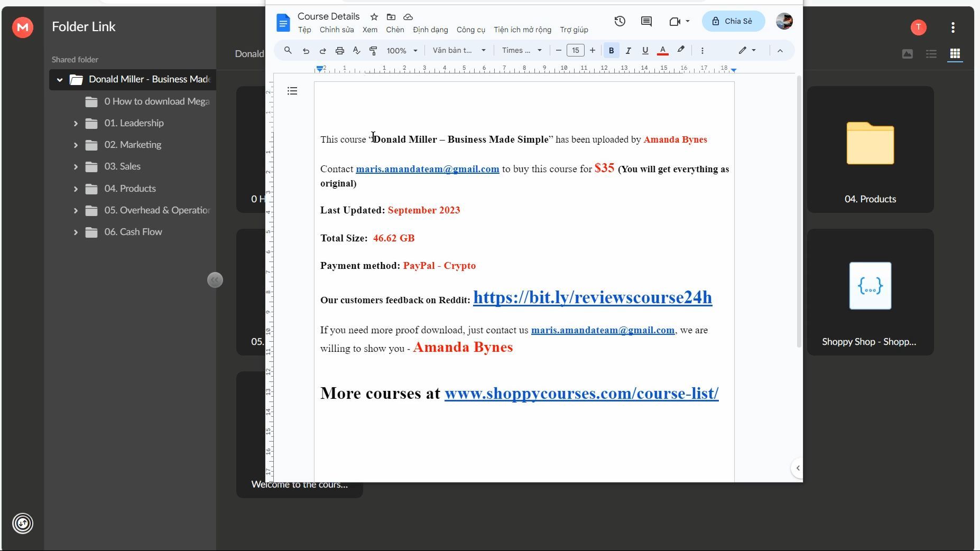980x551 pixels.
Task: Switch MEGA to list view
Action: 931,54
